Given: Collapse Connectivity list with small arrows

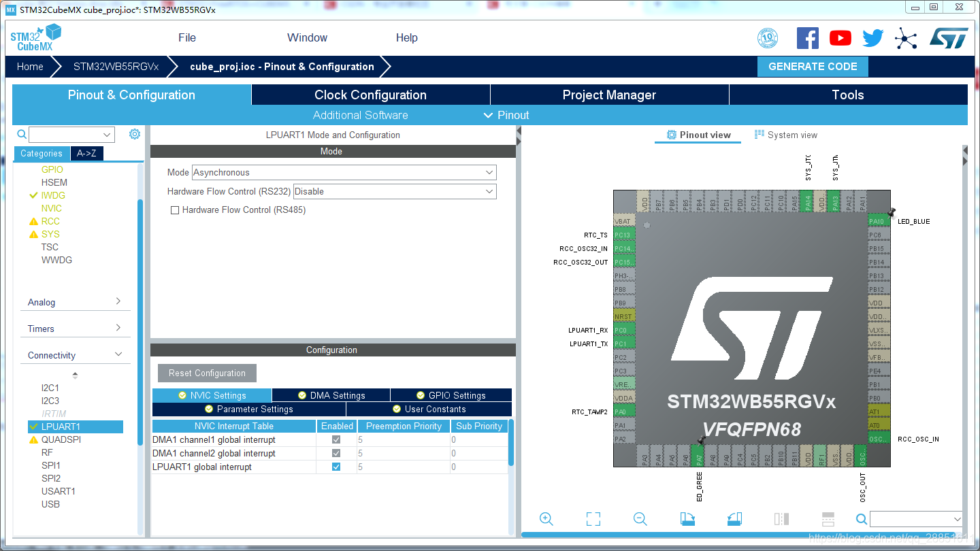Looking at the screenshot, I should click(x=75, y=375).
